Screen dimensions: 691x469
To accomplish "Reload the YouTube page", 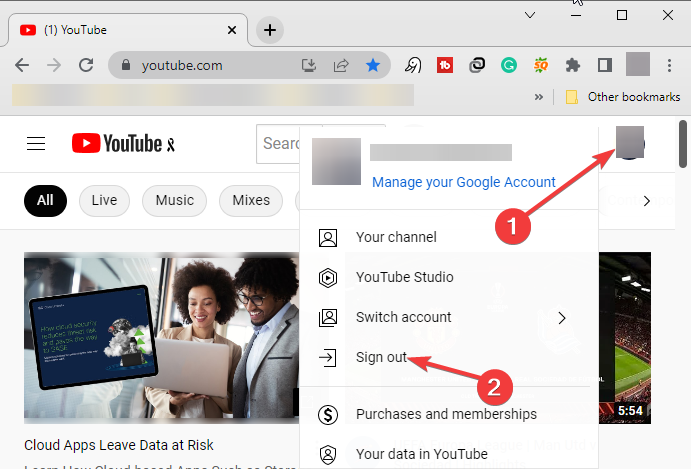I will tap(86, 65).
